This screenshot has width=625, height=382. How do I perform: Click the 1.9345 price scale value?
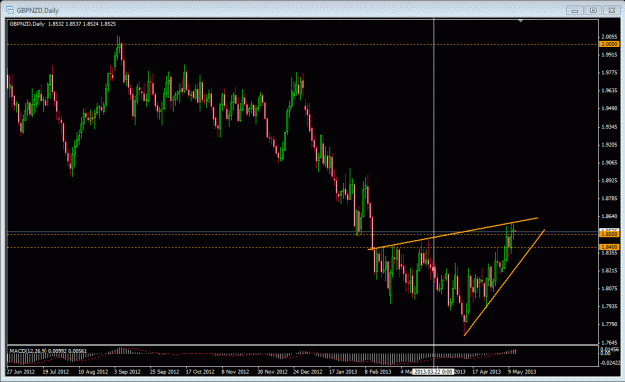[x=609, y=127]
